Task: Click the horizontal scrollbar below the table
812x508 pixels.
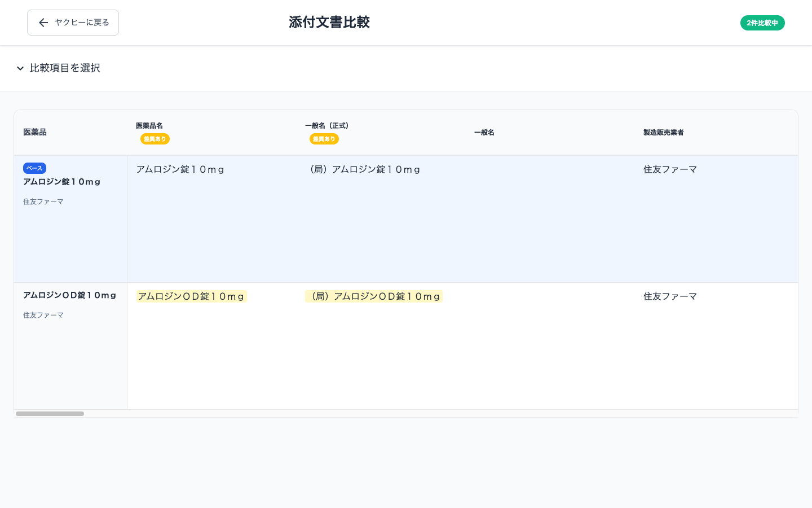Action: pos(50,414)
